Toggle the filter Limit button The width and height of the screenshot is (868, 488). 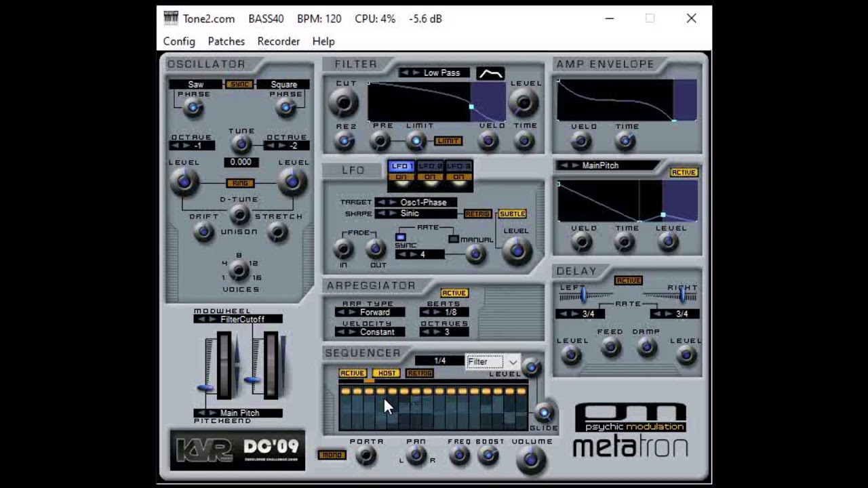(448, 141)
